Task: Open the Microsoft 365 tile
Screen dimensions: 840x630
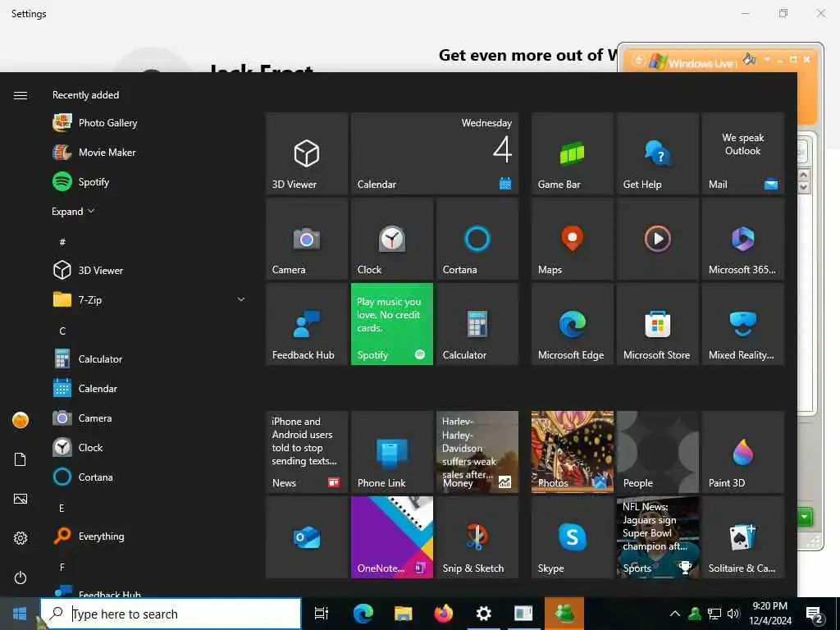Action: [x=743, y=239]
